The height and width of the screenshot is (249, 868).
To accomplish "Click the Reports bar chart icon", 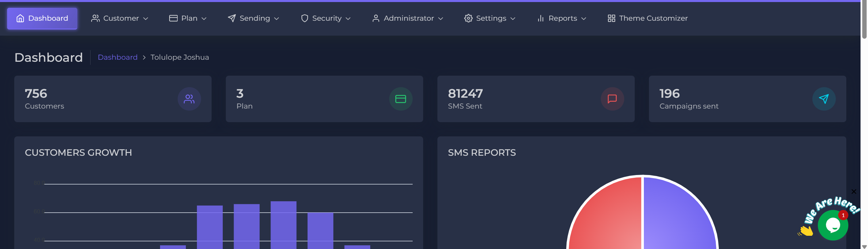I will coord(540,18).
